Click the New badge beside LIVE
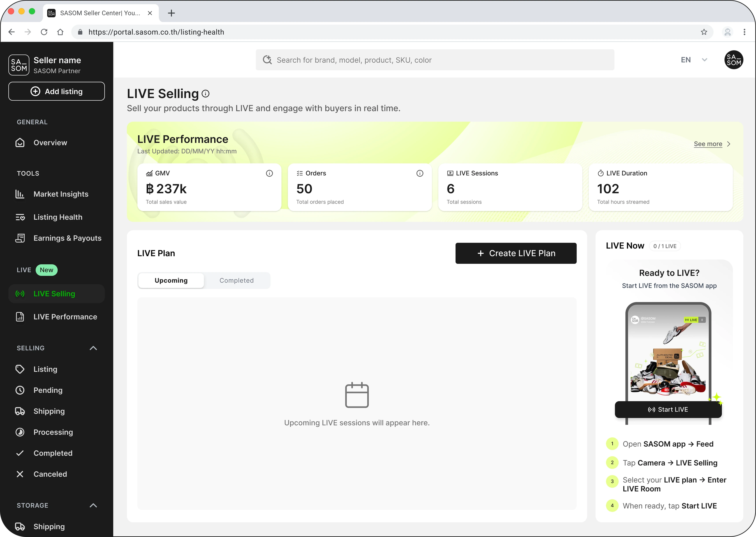The height and width of the screenshot is (537, 756). click(x=46, y=270)
